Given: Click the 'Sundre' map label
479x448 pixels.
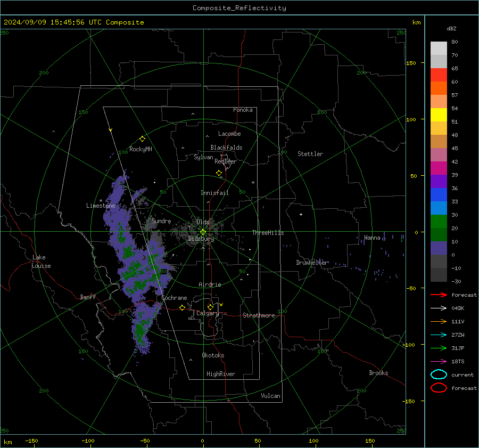Looking at the screenshot, I should coord(161,221).
